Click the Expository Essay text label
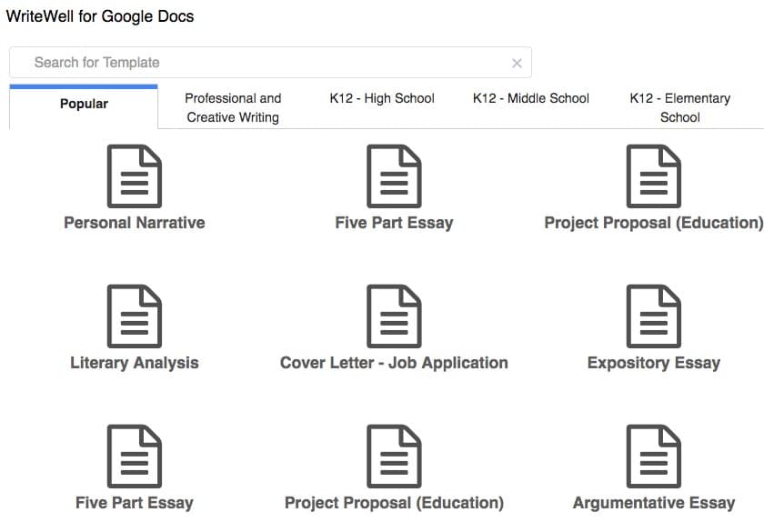This screenshot has width=764, height=532. point(651,362)
